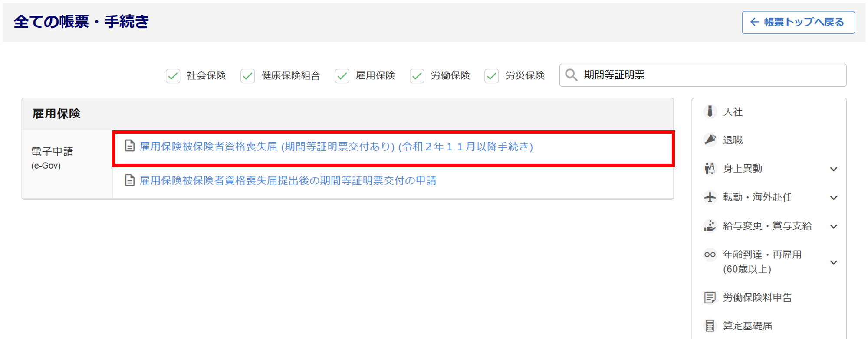
Task: Expand the 転勤・海外赴任 chevron
Action: tap(834, 198)
